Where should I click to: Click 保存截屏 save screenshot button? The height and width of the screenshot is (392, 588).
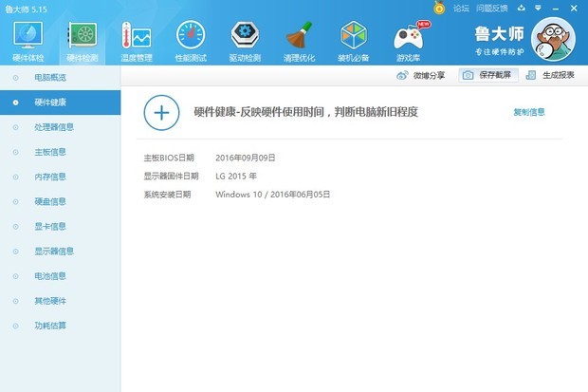click(x=488, y=75)
